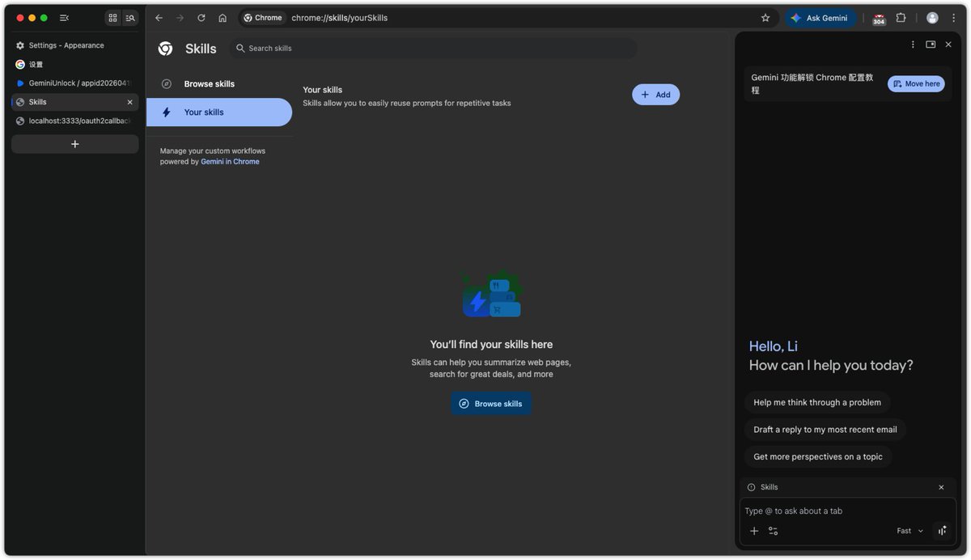Open the profile avatar menu
Screen dimensions: 971x560
pos(932,18)
